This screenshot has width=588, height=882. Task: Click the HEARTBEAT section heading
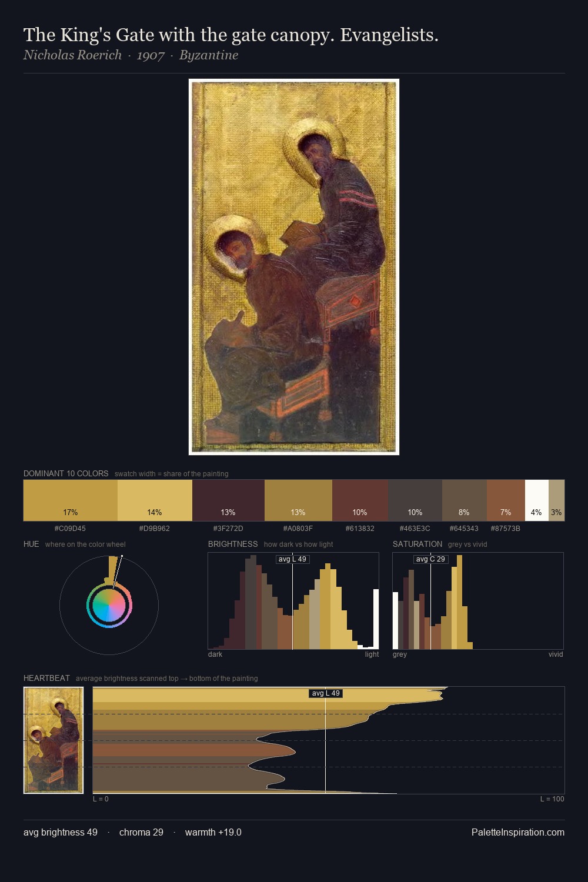[x=46, y=678]
